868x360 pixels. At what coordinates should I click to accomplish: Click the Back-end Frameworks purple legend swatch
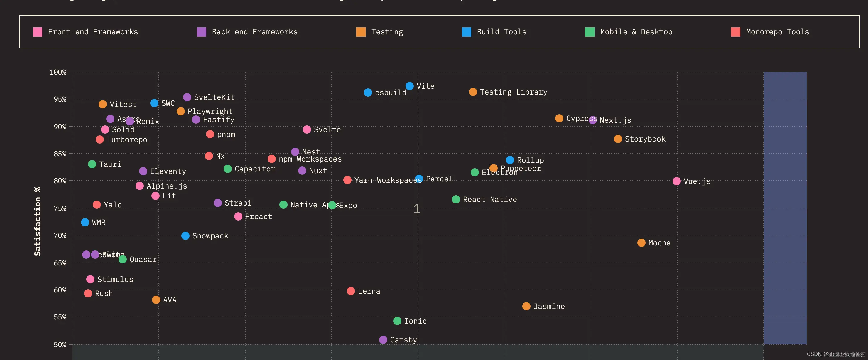coord(202,32)
